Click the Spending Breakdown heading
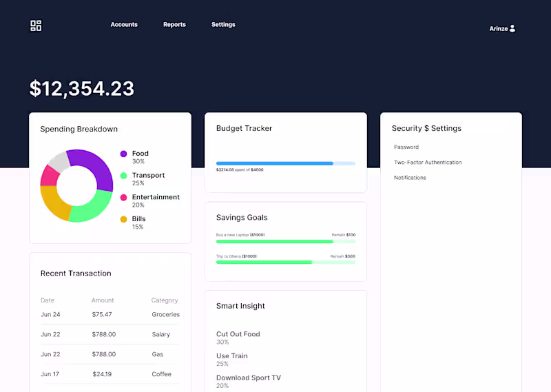 coord(79,129)
